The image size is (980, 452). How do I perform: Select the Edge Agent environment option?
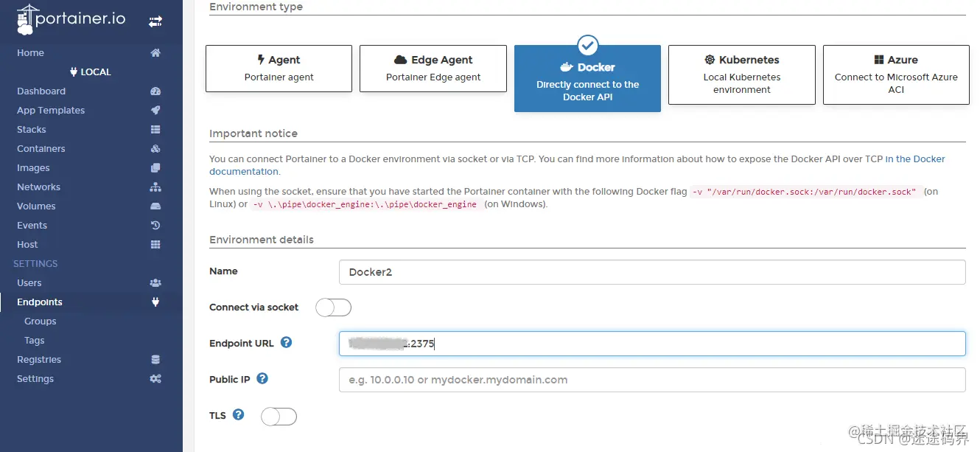pos(433,69)
